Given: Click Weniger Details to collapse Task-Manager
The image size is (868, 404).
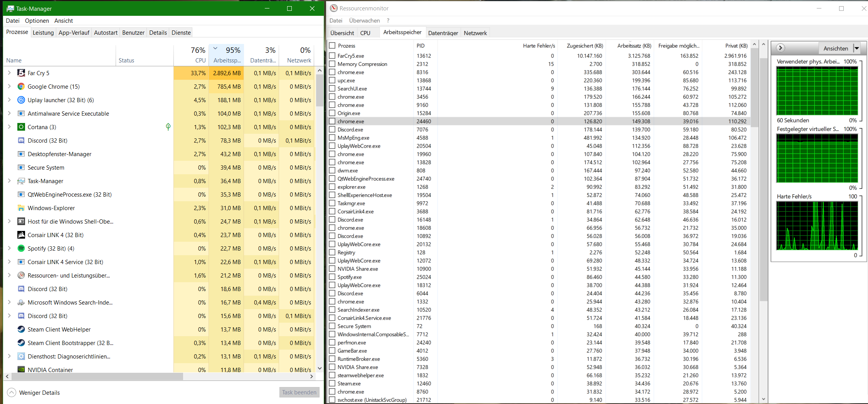Looking at the screenshot, I should click(34, 392).
